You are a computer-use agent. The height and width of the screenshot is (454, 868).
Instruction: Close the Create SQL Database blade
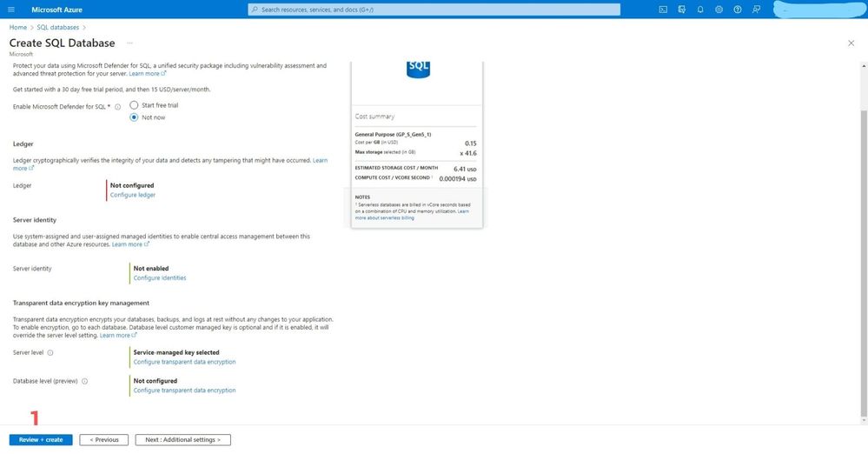tap(851, 43)
